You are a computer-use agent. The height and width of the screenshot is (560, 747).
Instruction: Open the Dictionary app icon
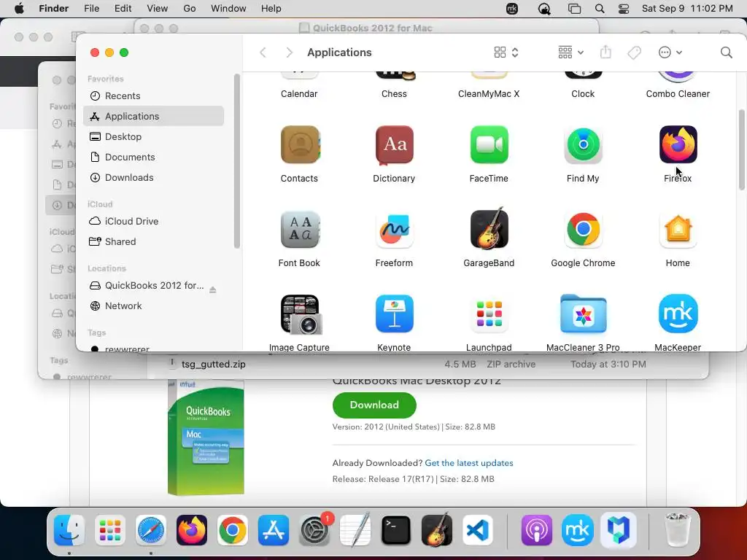pyautogui.click(x=394, y=145)
